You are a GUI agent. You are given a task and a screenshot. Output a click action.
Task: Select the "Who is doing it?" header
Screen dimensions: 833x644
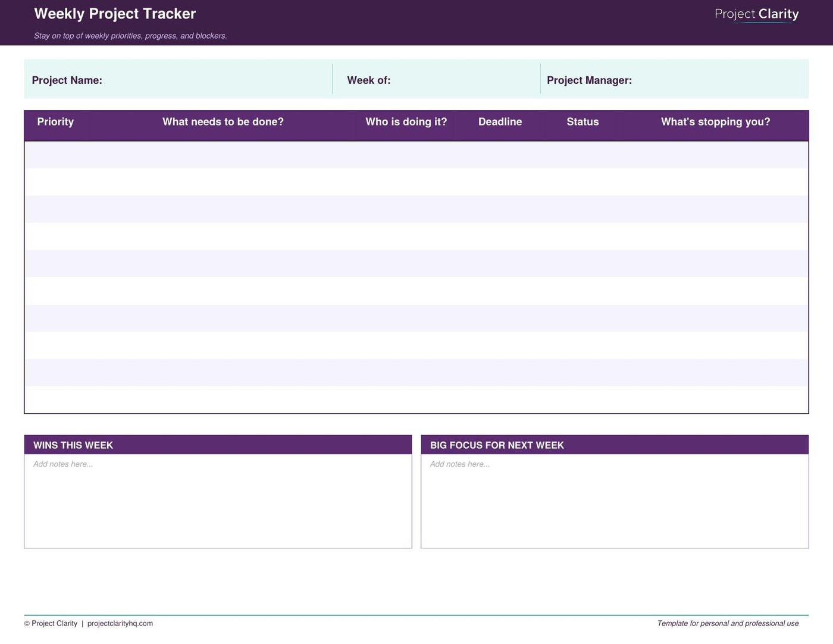pyautogui.click(x=406, y=122)
